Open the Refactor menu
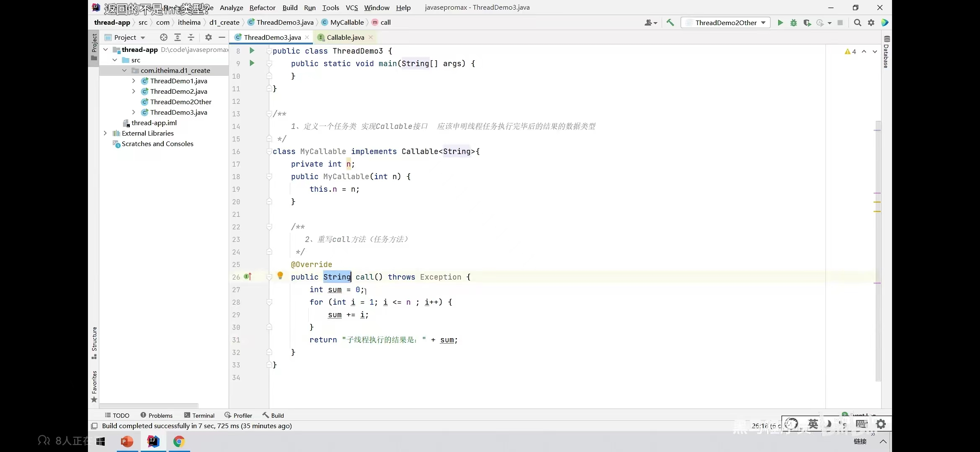Viewport: 980px width, 452px height. coord(262,8)
